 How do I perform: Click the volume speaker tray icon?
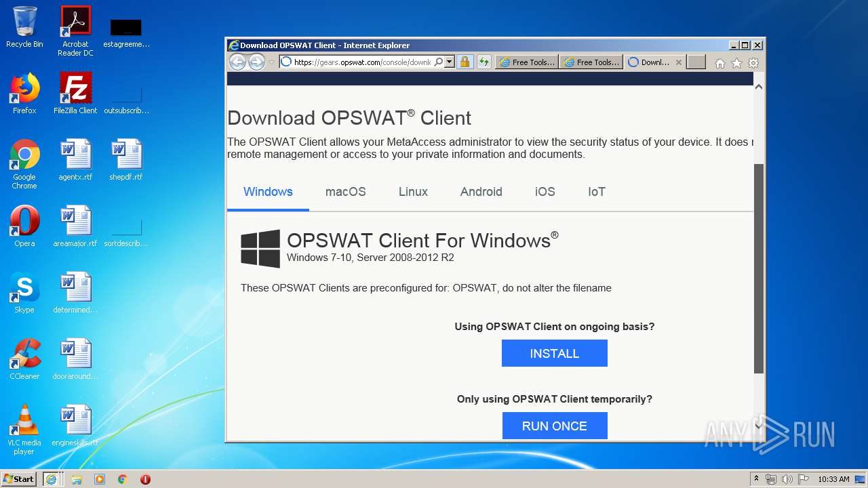tap(787, 479)
